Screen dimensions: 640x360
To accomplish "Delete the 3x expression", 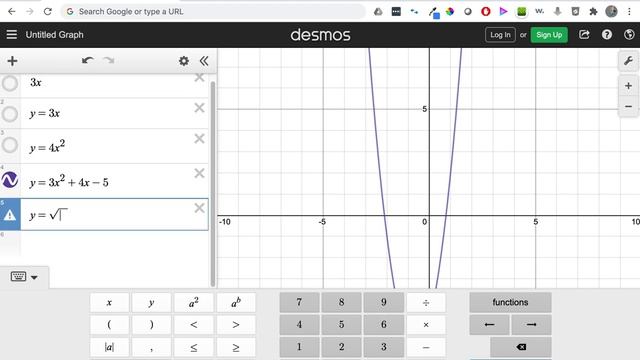I will (x=199, y=78).
